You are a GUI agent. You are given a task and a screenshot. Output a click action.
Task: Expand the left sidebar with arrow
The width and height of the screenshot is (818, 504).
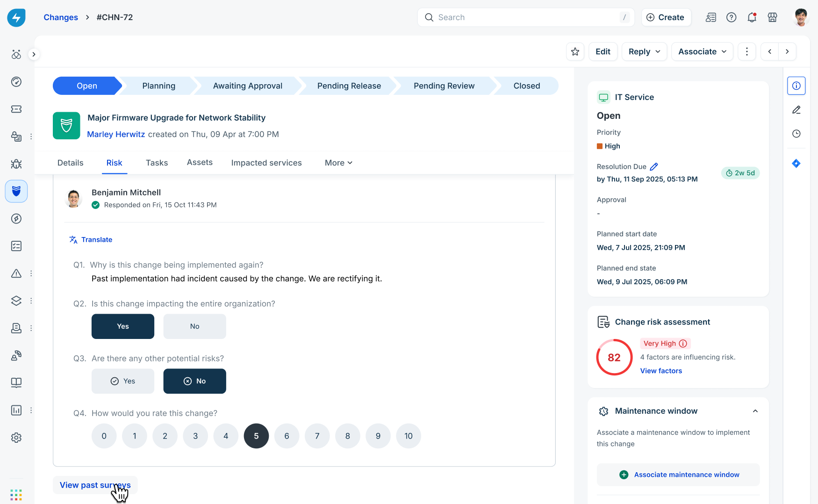[34, 54]
